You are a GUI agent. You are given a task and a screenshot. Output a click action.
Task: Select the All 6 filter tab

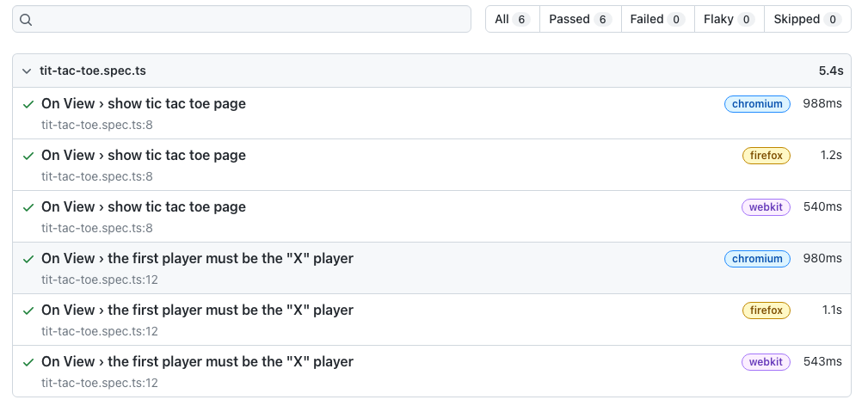pos(513,20)
